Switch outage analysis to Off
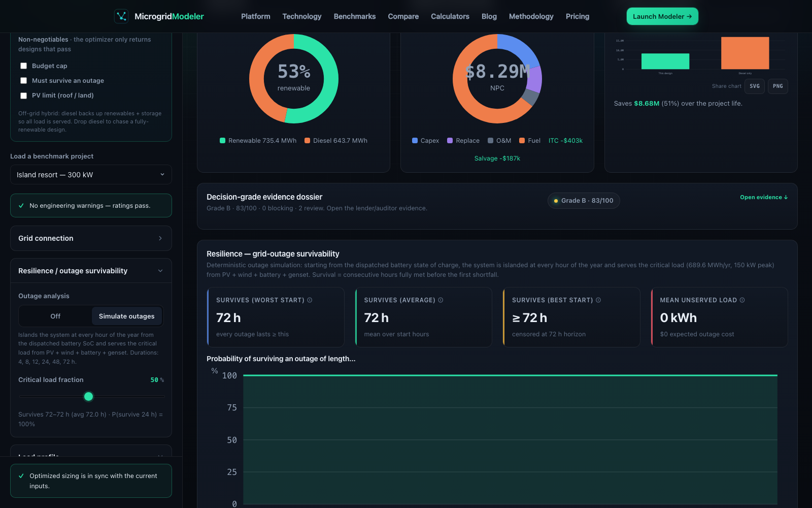The image size is (812, 508). pyautogui.click(x=55, y=316)
